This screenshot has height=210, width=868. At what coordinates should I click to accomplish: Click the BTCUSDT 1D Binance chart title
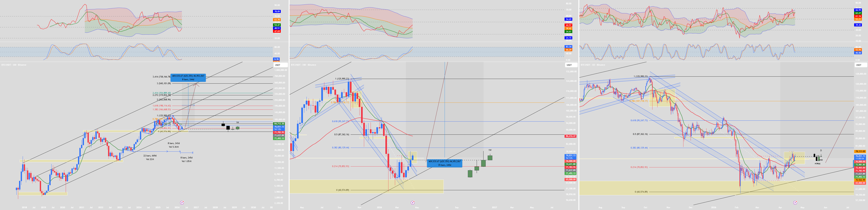(x=593, y=65)
